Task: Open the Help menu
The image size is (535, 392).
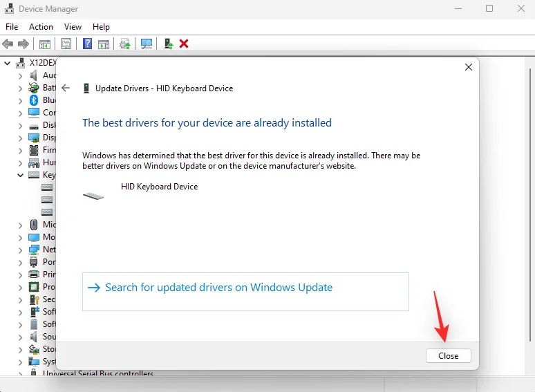Action: (x=101, y=27)
